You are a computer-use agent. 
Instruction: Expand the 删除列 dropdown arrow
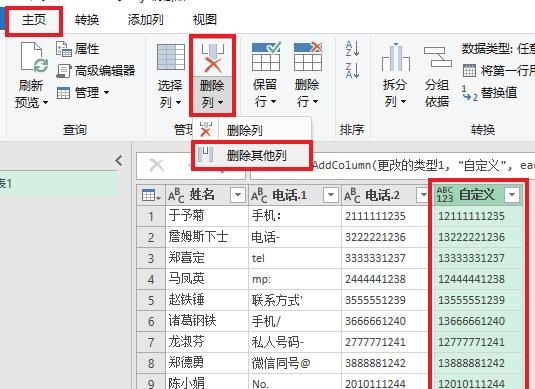(220, 102)
